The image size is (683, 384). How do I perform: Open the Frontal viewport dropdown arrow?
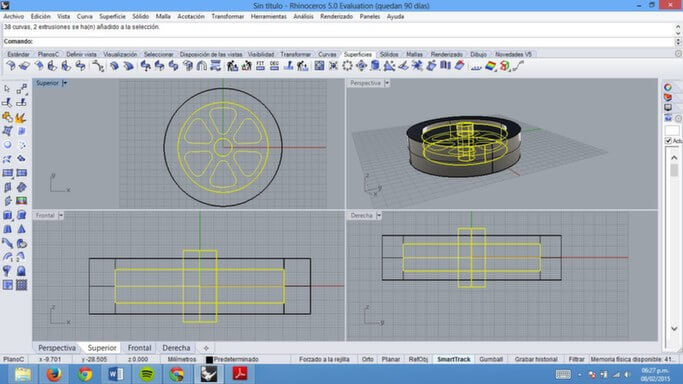click(61, 216)
